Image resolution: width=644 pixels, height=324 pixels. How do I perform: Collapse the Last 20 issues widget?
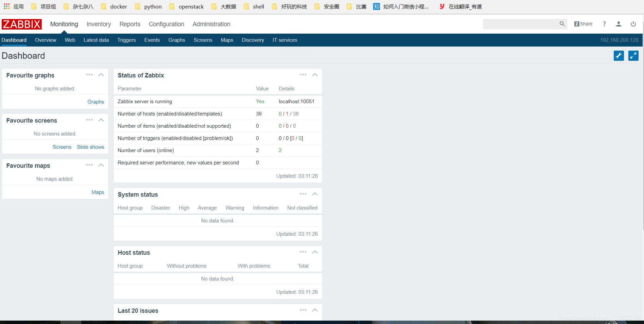coord(315,310)
